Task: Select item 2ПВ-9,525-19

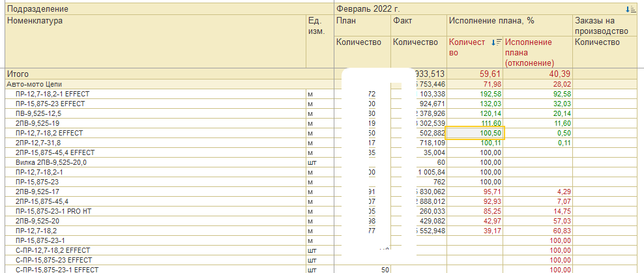Action: pos(38,123)
